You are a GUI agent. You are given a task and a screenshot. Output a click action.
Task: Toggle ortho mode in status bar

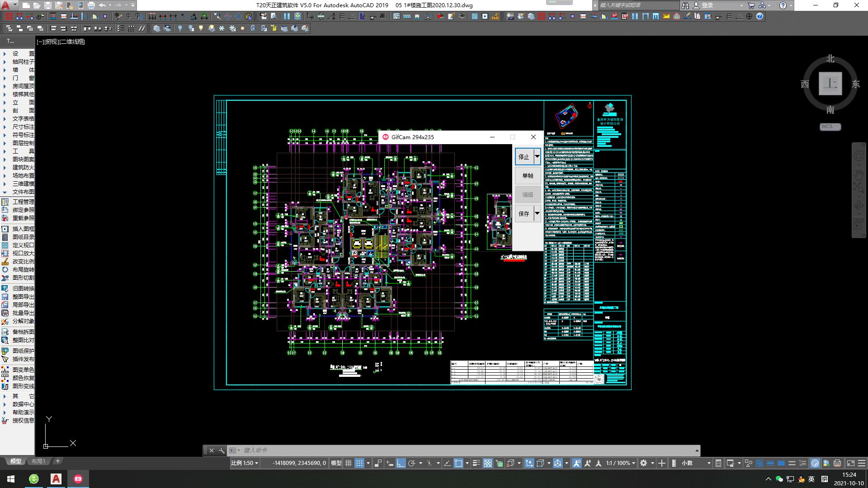click(x=401, y=463)
